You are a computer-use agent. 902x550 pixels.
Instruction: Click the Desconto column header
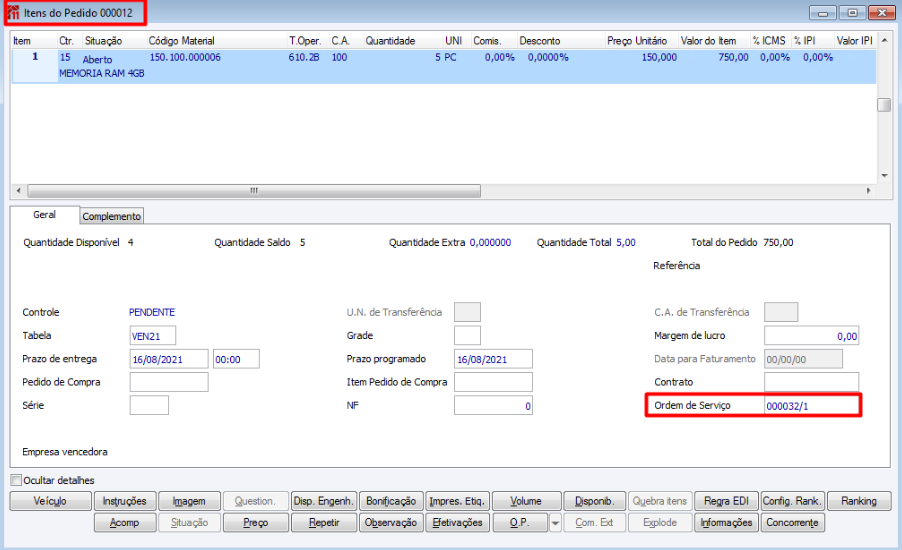(x=540, y=41)
